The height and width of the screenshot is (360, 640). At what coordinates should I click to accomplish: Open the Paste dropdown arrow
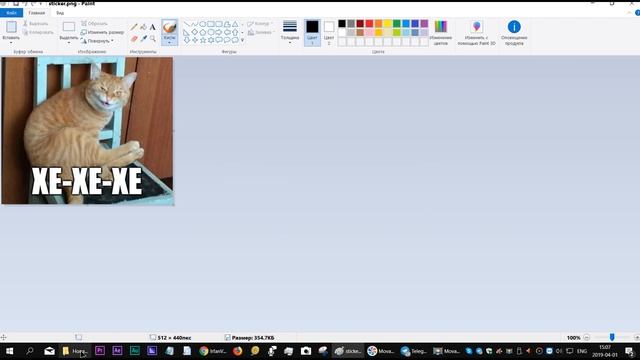[x=11, y=42]
